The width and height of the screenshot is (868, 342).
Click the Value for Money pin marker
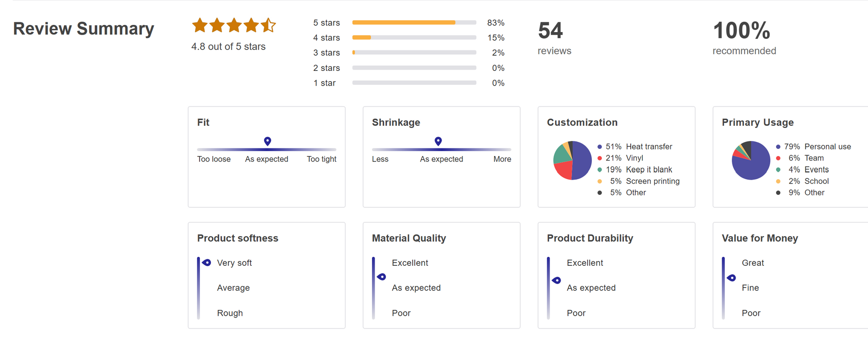tap(732, 278)
